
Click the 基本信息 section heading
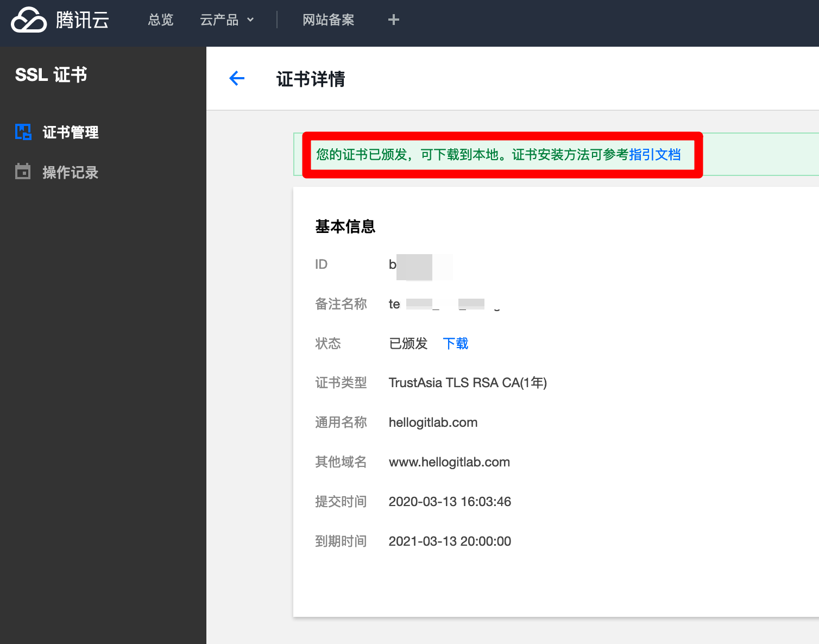(x=345, y=226)
